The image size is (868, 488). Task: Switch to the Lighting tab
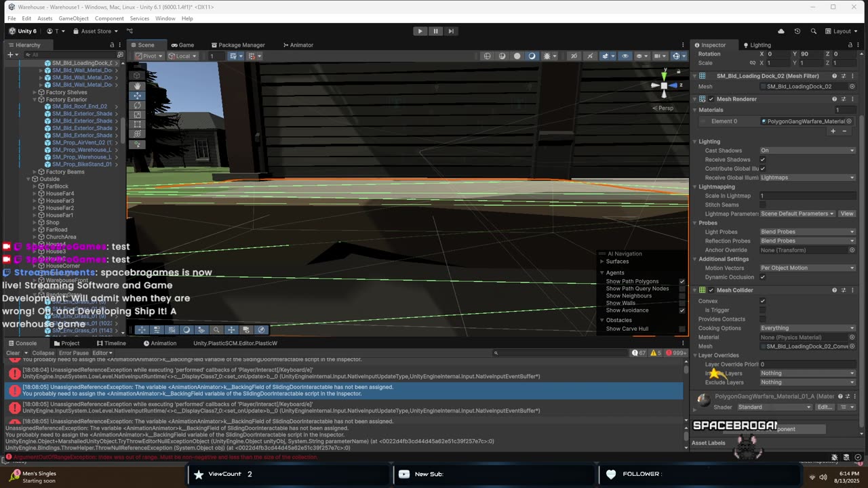(756, 45)
